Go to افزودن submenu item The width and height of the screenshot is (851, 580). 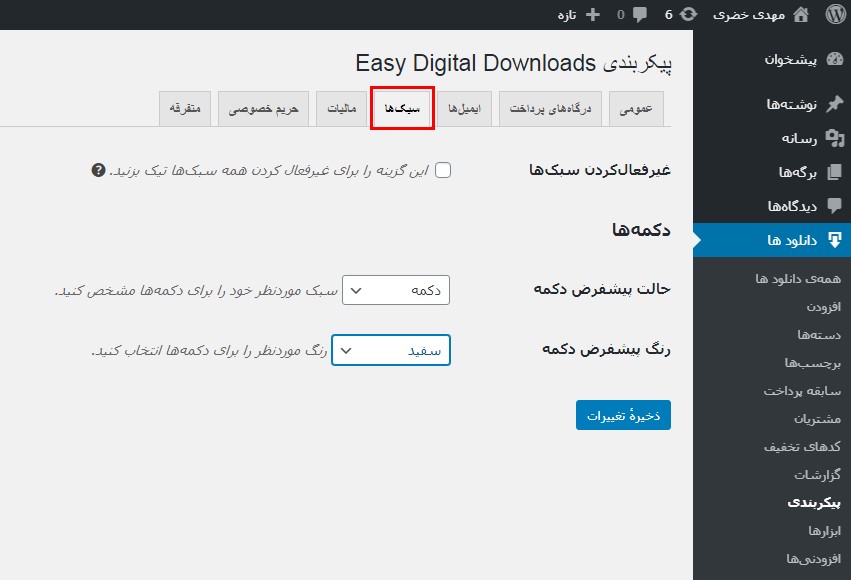tap(823, 307)
